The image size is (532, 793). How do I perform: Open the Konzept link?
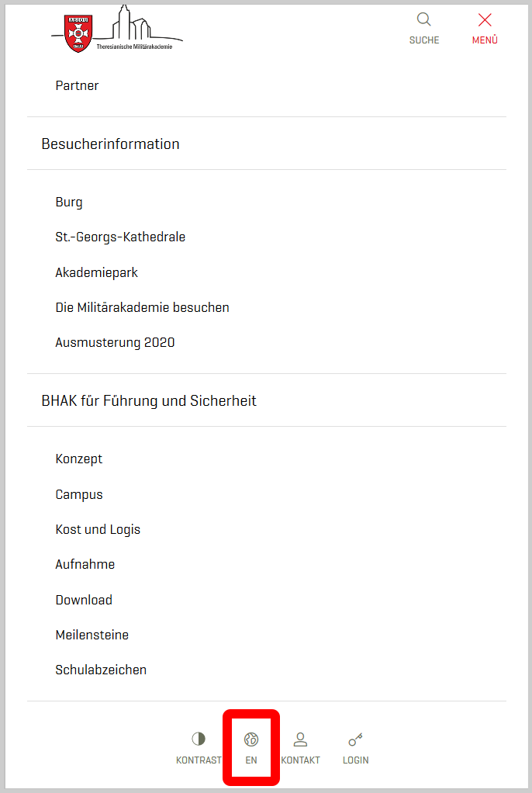[x=79, y=459]
